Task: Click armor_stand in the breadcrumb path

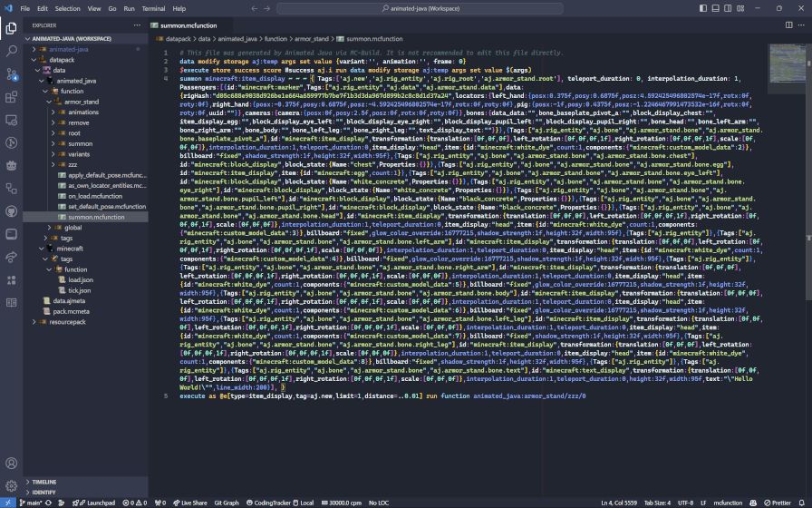Action: 311,39
